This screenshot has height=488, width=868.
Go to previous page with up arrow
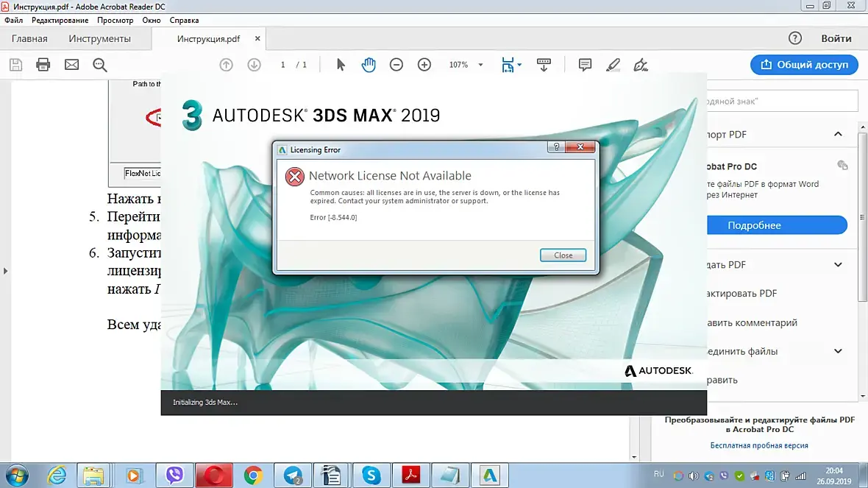[x=226, y=65]
